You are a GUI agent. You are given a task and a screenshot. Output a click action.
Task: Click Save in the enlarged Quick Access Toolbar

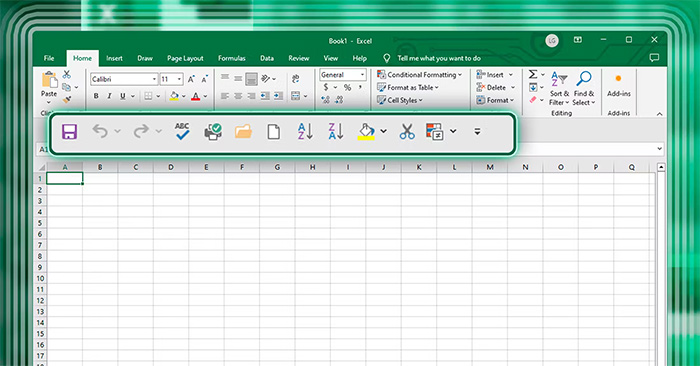pos(69,132)
